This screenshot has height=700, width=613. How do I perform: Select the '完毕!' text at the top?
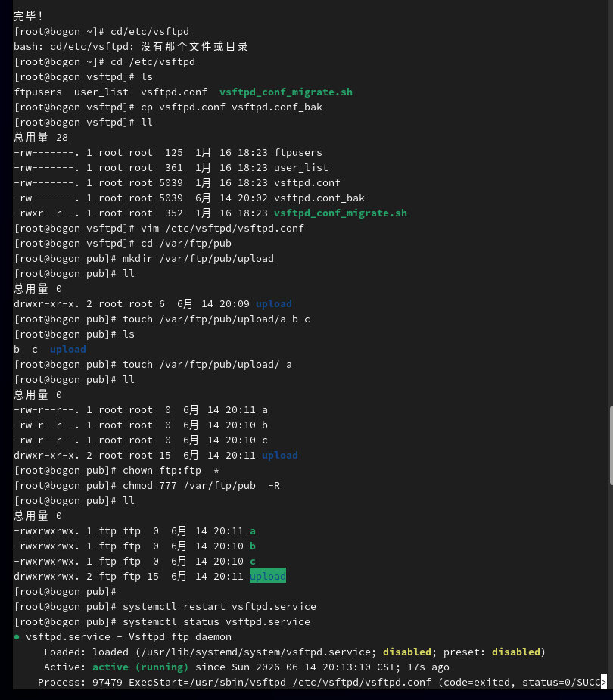28,16
